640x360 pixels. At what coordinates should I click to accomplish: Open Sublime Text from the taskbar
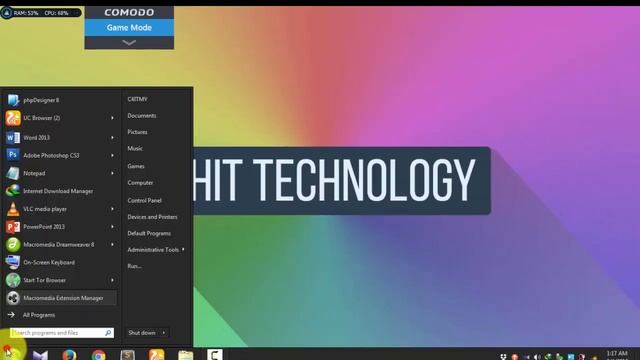tap(127, 355)
